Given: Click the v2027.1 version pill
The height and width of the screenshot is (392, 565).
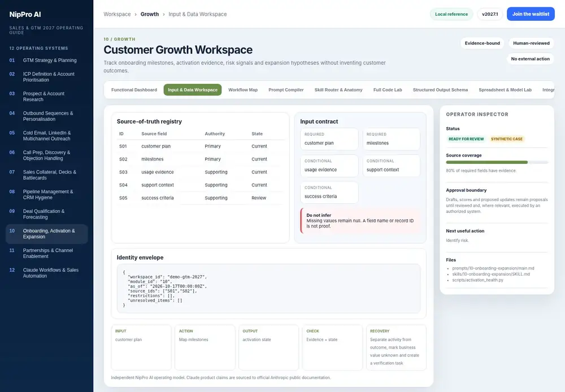Looking at the screenshot, I should (x=490, y=14).
